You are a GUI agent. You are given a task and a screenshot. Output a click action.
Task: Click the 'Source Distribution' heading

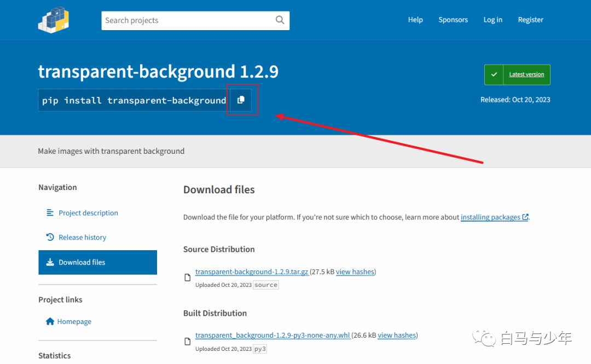tap(219, 249)
